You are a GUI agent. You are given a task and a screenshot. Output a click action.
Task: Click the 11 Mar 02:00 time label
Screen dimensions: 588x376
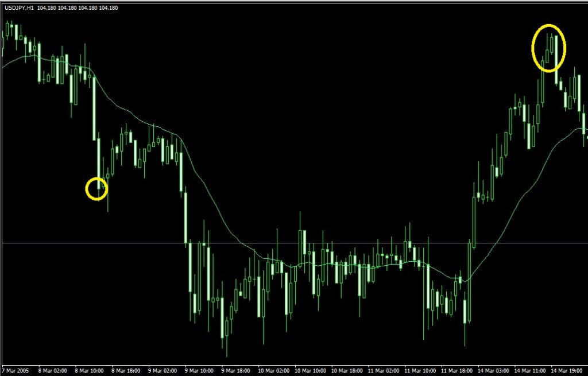[x=384, y=371]
